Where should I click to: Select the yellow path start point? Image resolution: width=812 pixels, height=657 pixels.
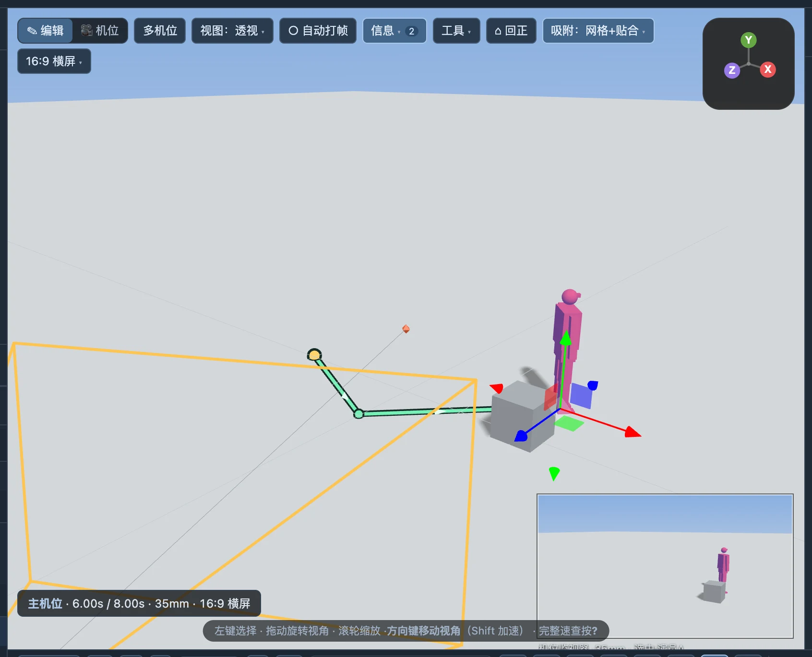(314, 355)
